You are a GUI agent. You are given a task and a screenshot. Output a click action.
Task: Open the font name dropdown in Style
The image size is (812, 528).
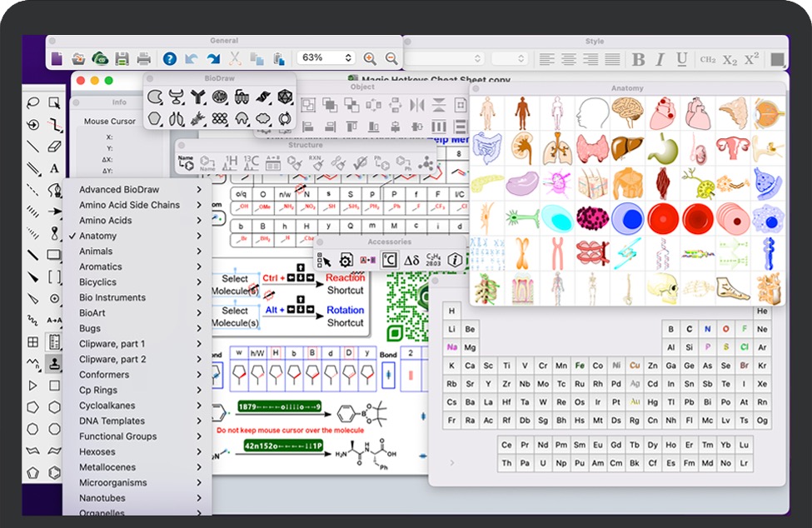443,59
